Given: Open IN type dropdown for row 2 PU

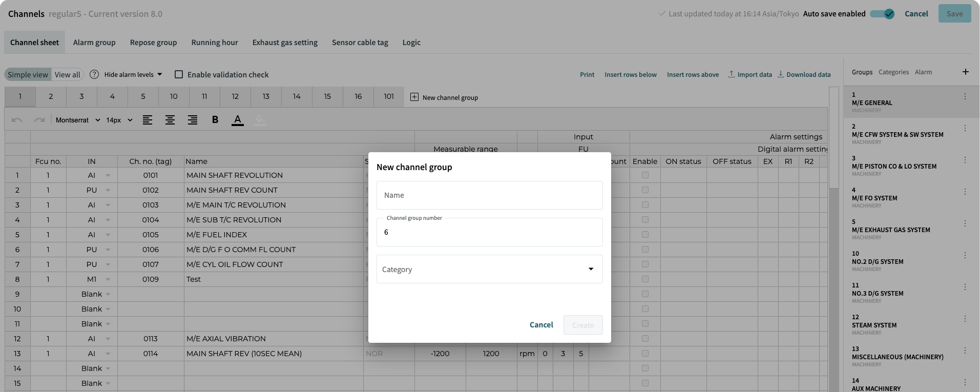Looking at the screenshot, I should pyautogui.click(x=108, y=190).
